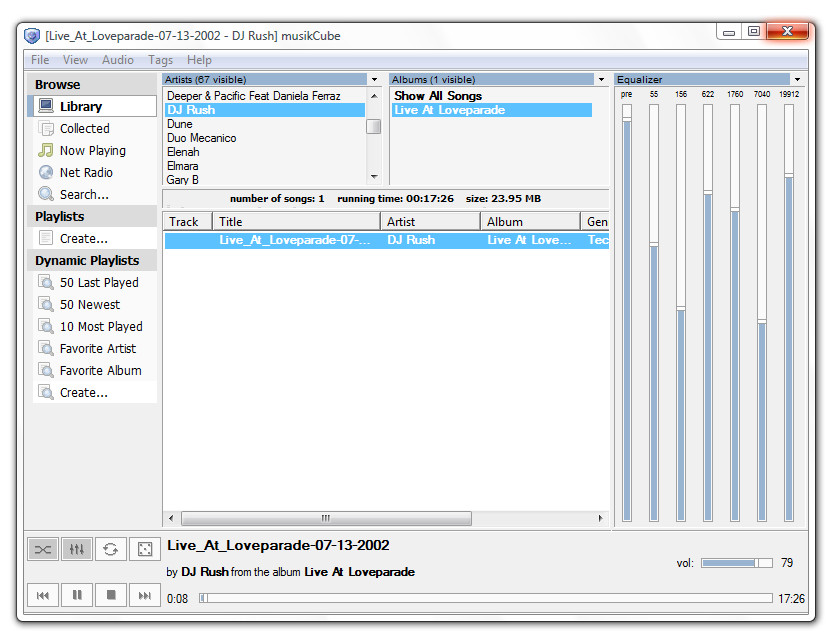
Task: Click the song list horizontal scrollbar thumb
Action: (x=326, y=518)
